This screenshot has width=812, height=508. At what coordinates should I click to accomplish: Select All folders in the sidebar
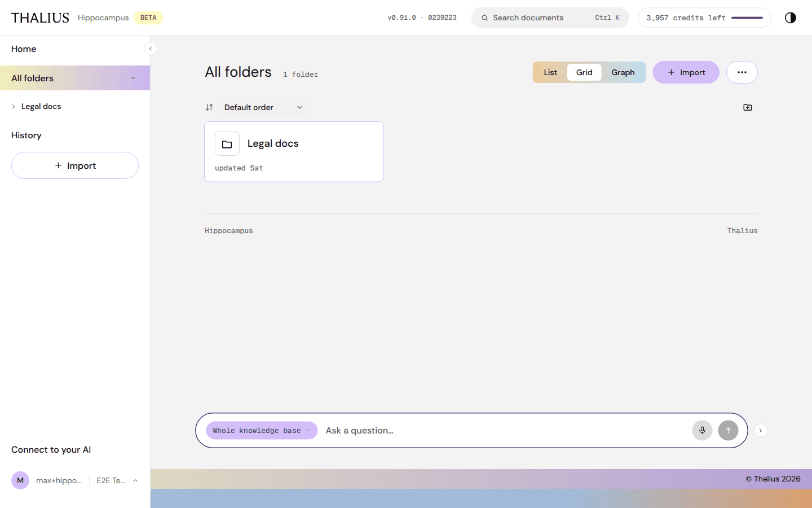[75, 78]
